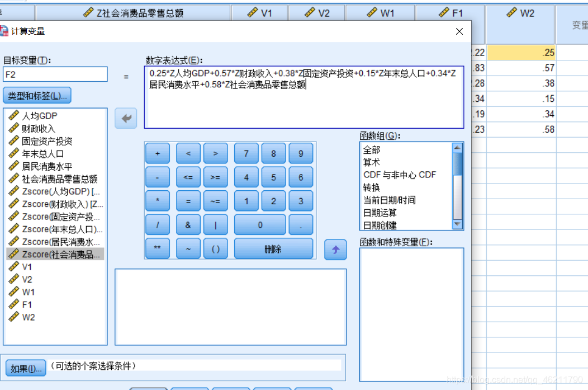
Task: Click the parentheses () keypad button
Action: point(215,248)
